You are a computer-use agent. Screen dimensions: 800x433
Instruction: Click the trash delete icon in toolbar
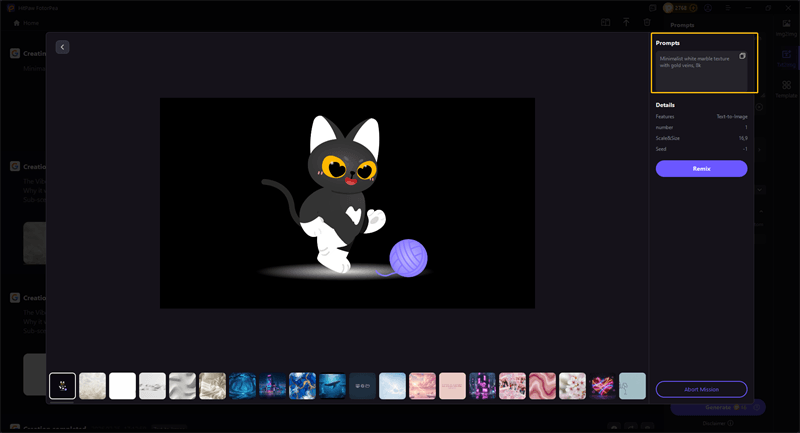(647, 22)
